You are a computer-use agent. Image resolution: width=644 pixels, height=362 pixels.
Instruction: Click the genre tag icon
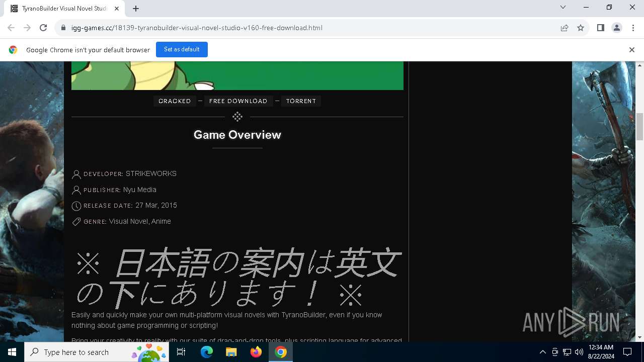[76, 222]
